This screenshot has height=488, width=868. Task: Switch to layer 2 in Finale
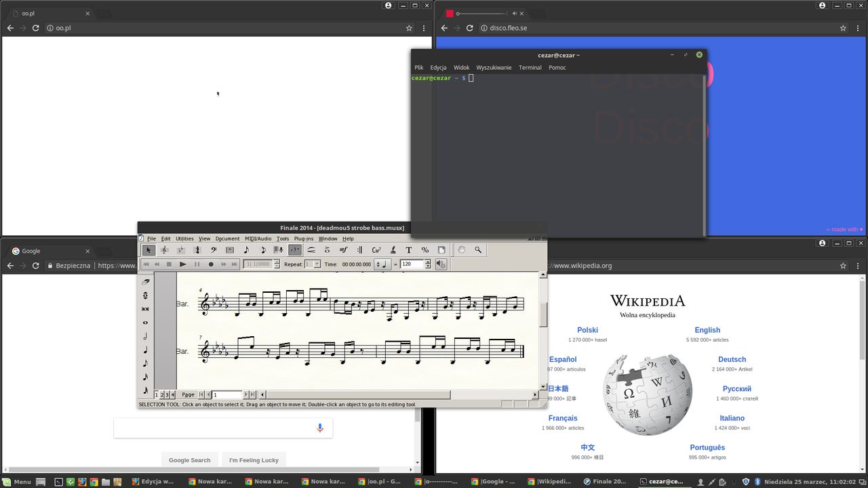tap(161, 394)
